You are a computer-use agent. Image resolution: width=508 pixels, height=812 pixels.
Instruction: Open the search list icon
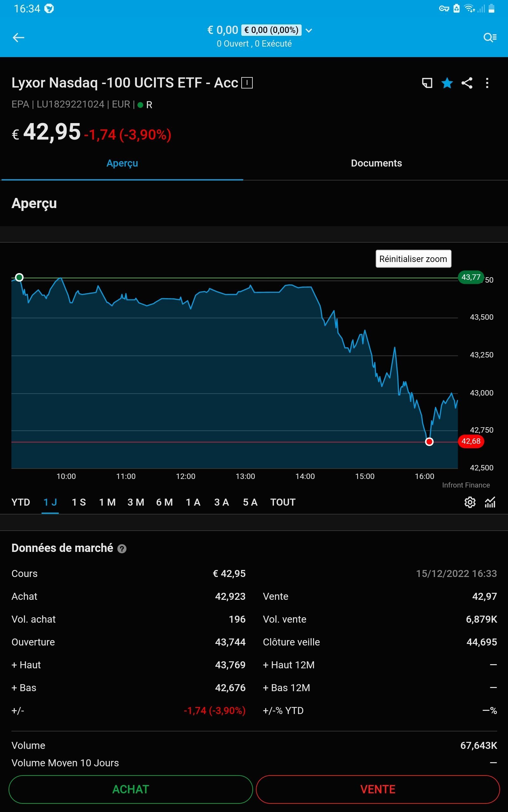tap(490, 37)
